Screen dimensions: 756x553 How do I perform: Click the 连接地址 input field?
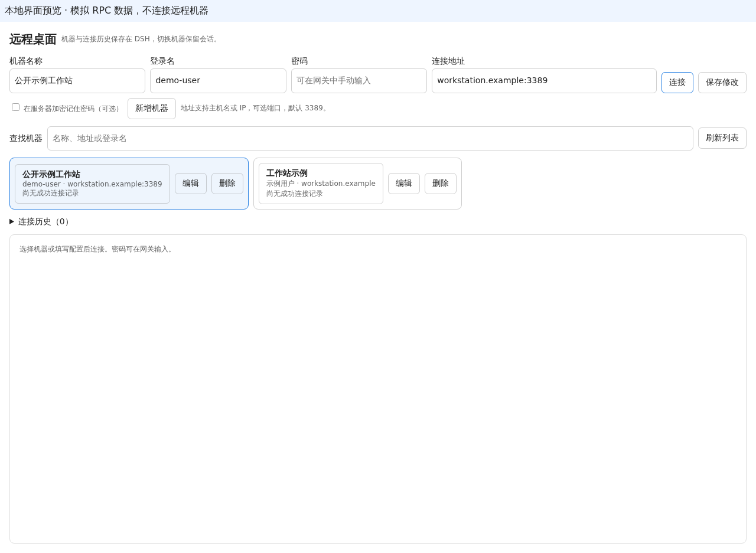point(544,81)
